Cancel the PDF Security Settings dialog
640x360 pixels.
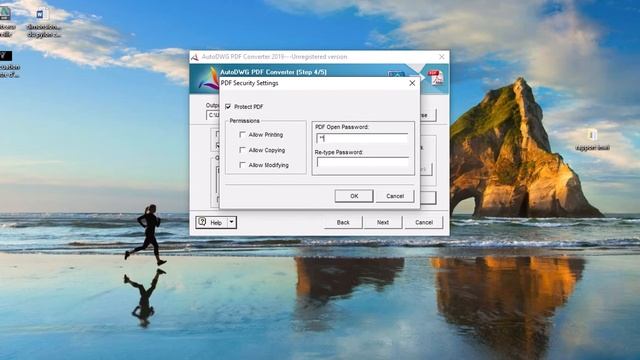395,196
